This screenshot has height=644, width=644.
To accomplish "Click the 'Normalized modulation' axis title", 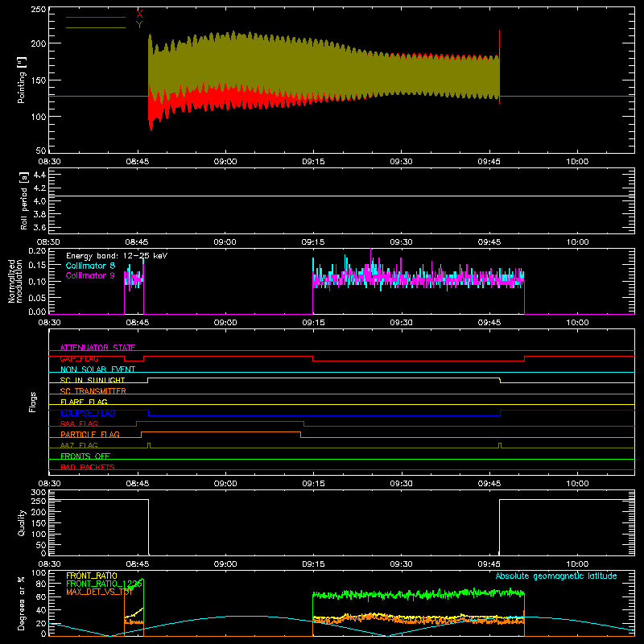I will point(15,281).
